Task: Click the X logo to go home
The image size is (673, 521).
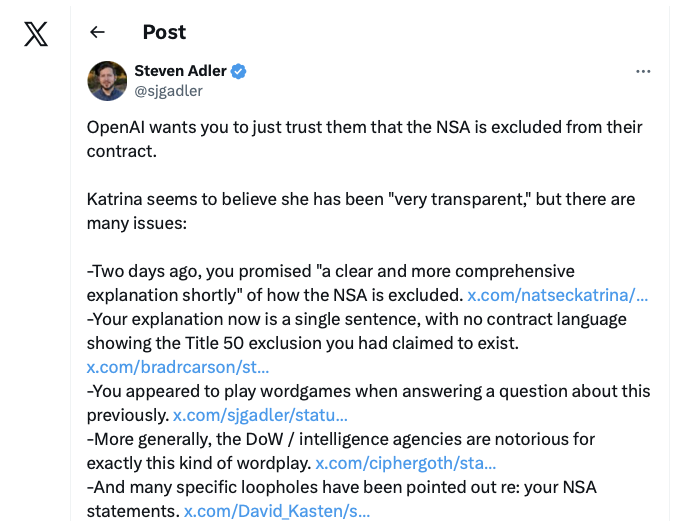Action: pos(35,34)
